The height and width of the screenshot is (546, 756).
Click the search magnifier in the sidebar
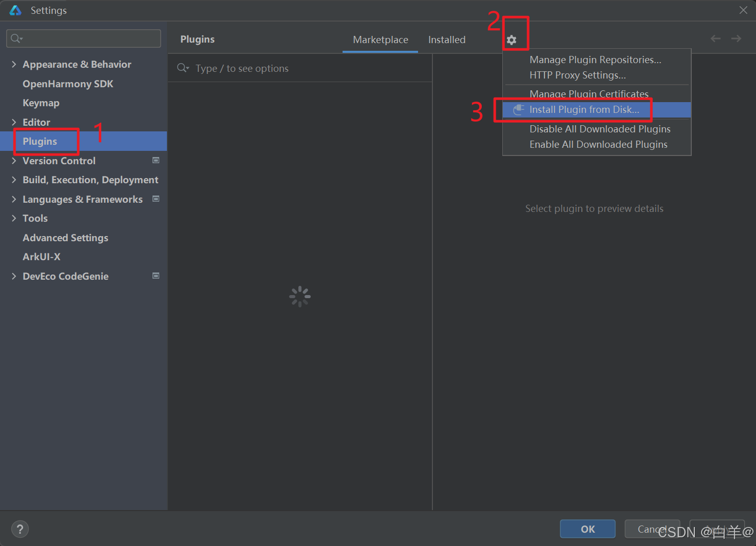coord(15,38)
